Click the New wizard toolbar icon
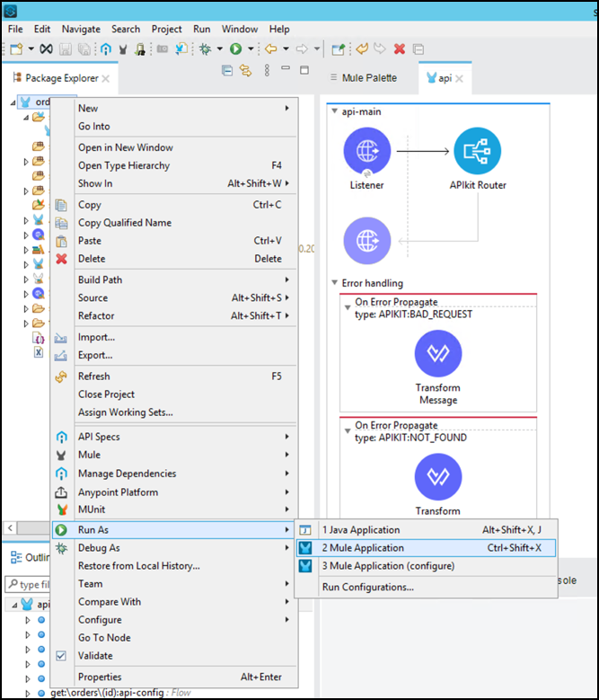The width and height of the screenshot is (599, 700). pyautogui.click(x=16, y=49)
